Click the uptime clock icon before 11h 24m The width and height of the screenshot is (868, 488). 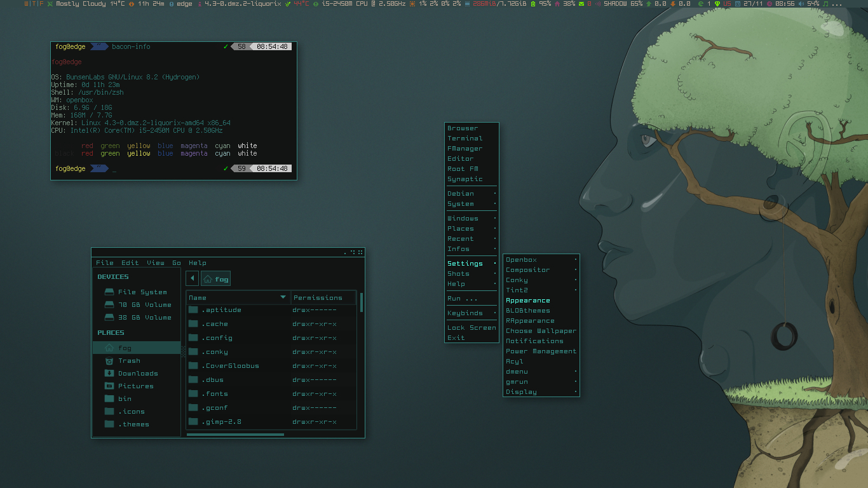pos(132,4)
